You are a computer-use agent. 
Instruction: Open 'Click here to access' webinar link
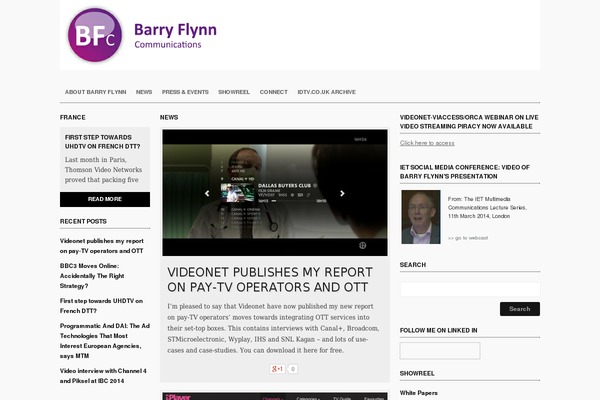(x=427, y=143)
